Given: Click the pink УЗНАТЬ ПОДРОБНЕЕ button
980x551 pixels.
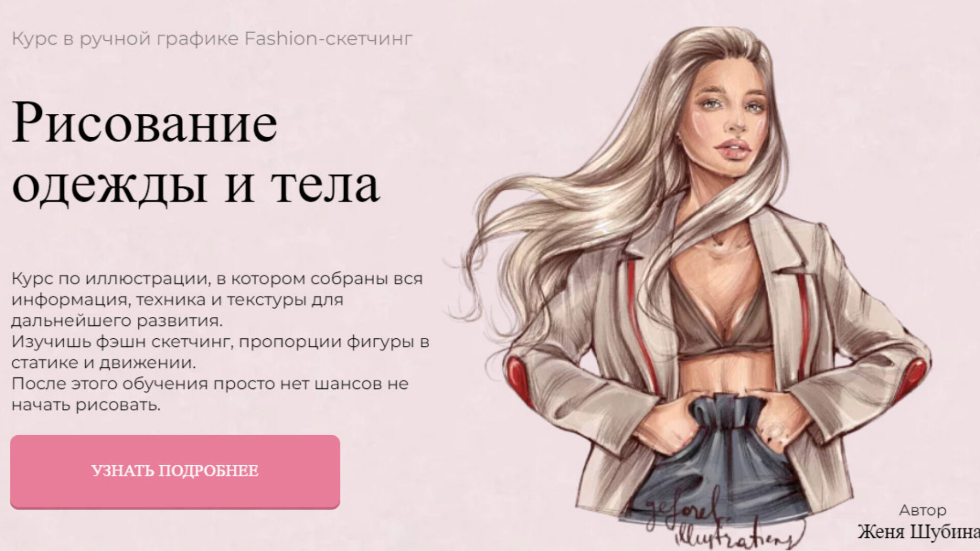Looking at the screenshot, I should tap(175, 471).
